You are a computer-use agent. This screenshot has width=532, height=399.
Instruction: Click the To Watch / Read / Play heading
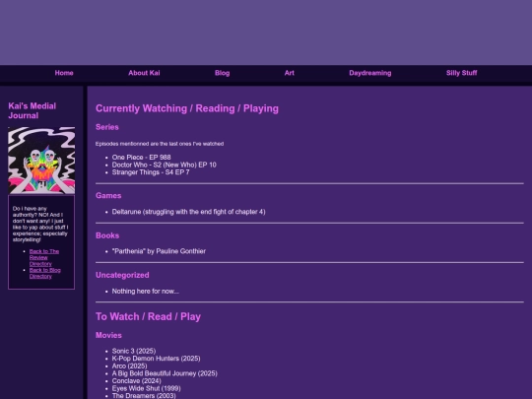point(148,316)
